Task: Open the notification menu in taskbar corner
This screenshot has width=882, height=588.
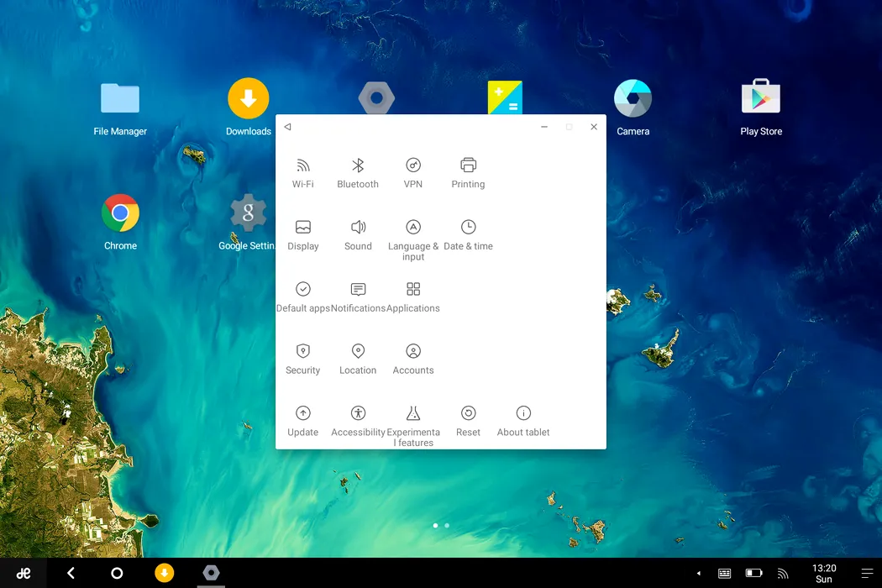Action: (x=867, y=573)
